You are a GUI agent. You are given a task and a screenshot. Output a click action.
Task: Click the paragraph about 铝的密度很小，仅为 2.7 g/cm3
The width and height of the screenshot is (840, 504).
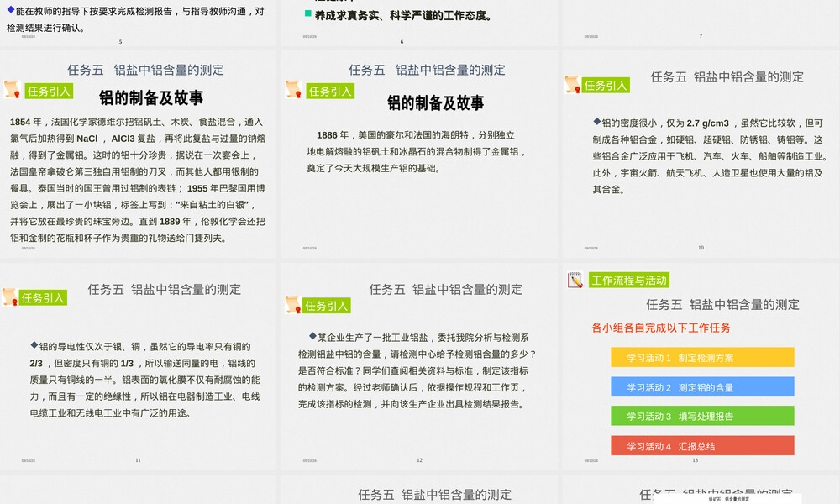coord(709,156)
